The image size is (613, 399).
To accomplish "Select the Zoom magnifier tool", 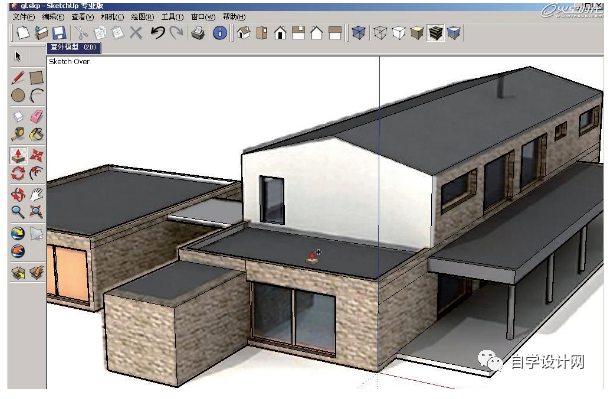I will (x=18, y=212).
